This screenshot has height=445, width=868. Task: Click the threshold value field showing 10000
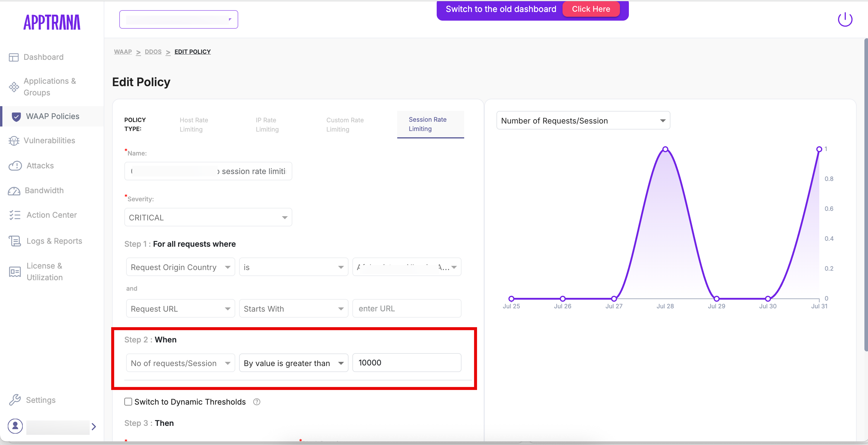click(407, 363)
